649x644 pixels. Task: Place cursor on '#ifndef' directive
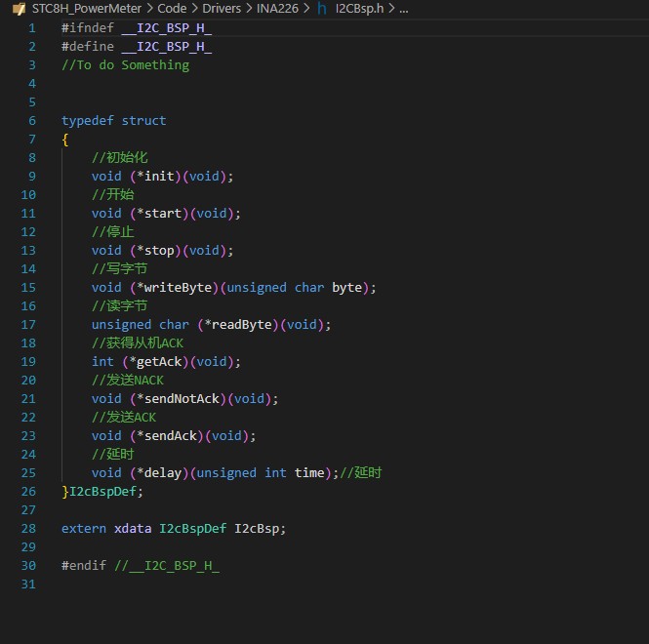[x=87, y=28]
